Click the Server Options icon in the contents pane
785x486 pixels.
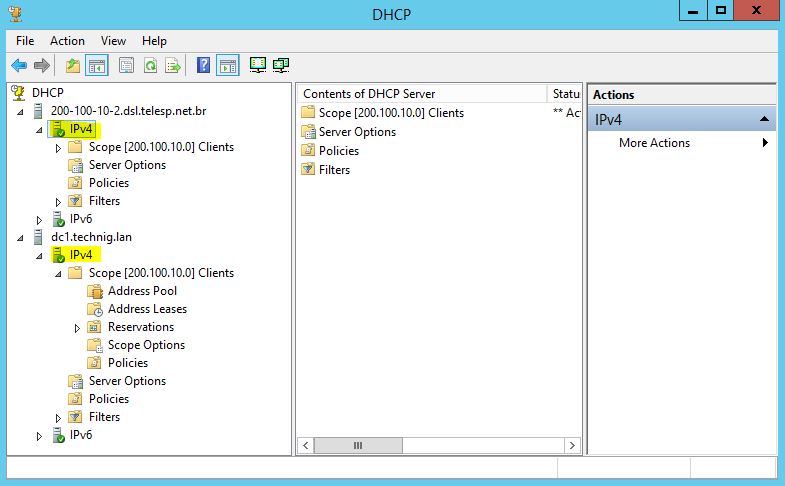coord(308,132)
